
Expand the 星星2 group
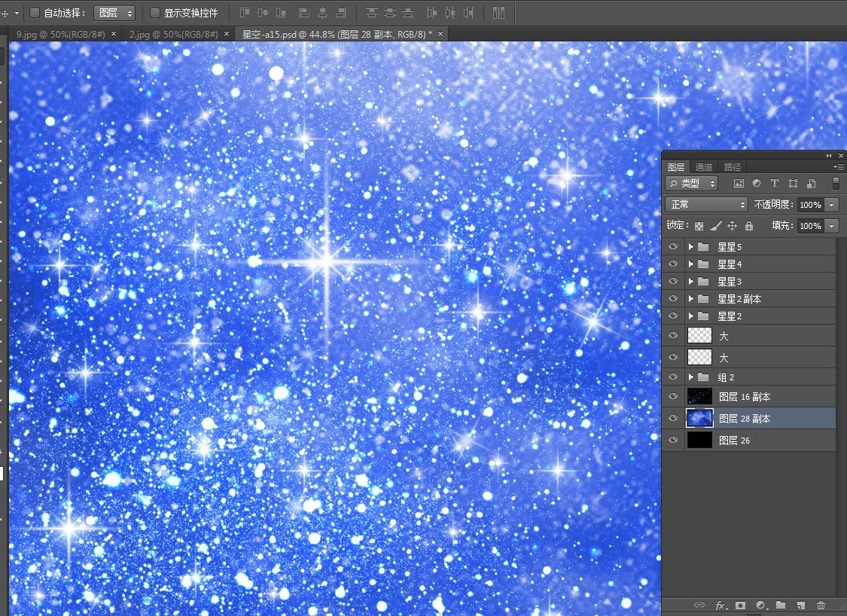(x=690, y=316)
